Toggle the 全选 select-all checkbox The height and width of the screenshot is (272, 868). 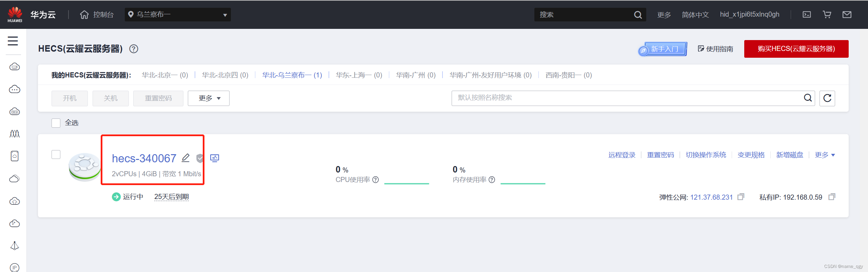pyautogui.click(x=56, y=123)
